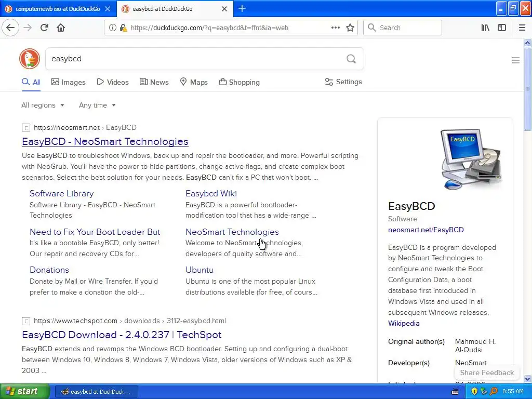Open the Library icon in Firefox toolbar
This screenshot has width=532, height=399.
pyautogui.click(x=485, y=28)
